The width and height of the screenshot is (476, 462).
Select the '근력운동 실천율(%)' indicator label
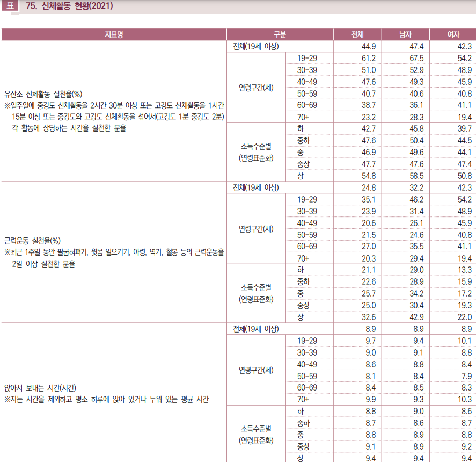pyautogui.click(x=33, y=241)
